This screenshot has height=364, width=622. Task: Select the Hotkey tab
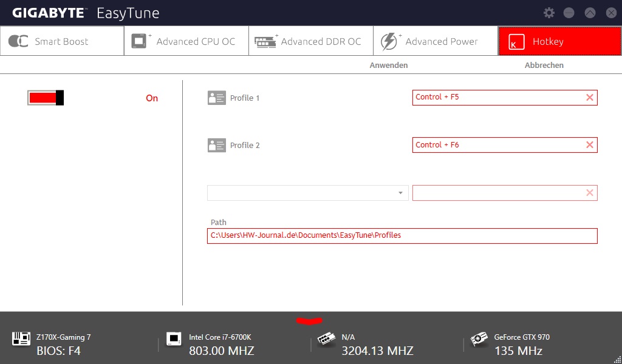[559, 41]
